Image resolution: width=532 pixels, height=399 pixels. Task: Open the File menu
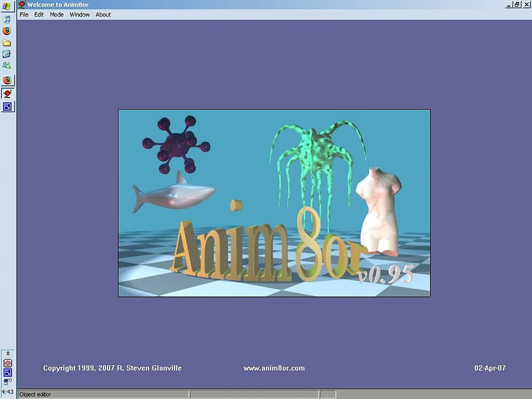(24, 14)
